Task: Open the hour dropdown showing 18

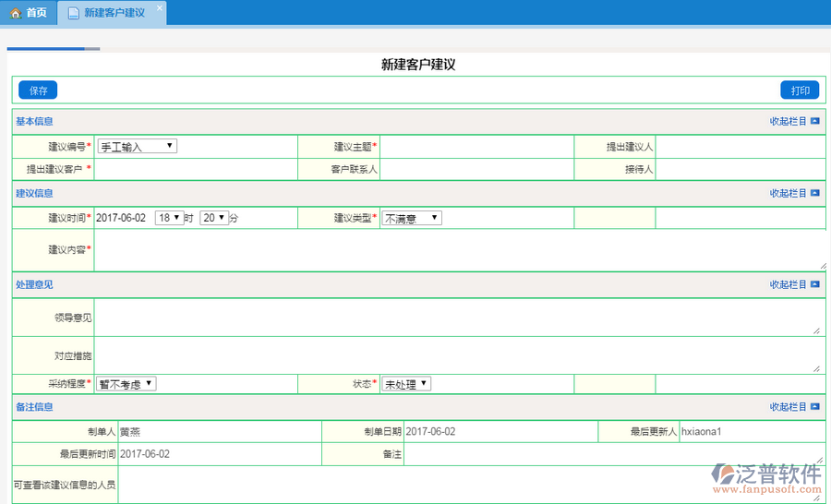Action: coord(169,218)
